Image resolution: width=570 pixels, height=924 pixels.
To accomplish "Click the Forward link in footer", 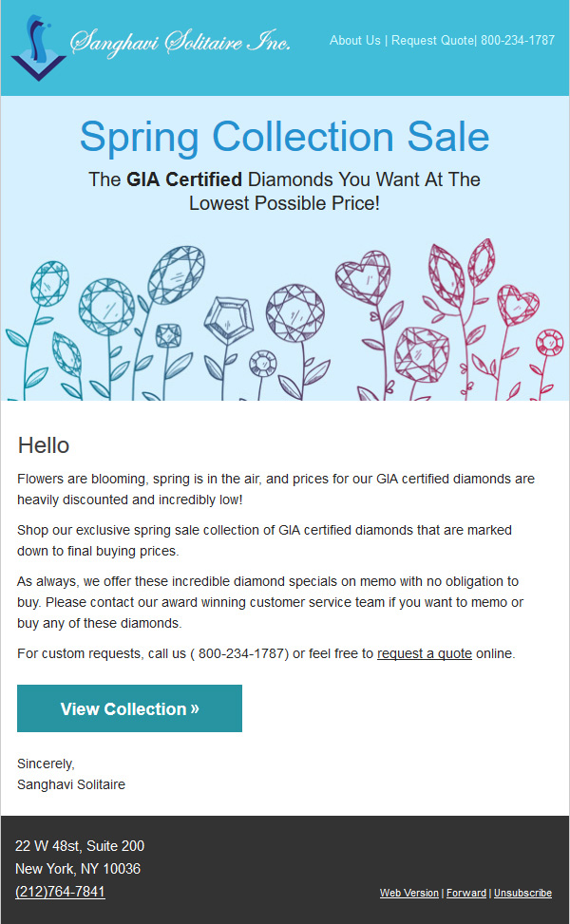I will point(466,893).
